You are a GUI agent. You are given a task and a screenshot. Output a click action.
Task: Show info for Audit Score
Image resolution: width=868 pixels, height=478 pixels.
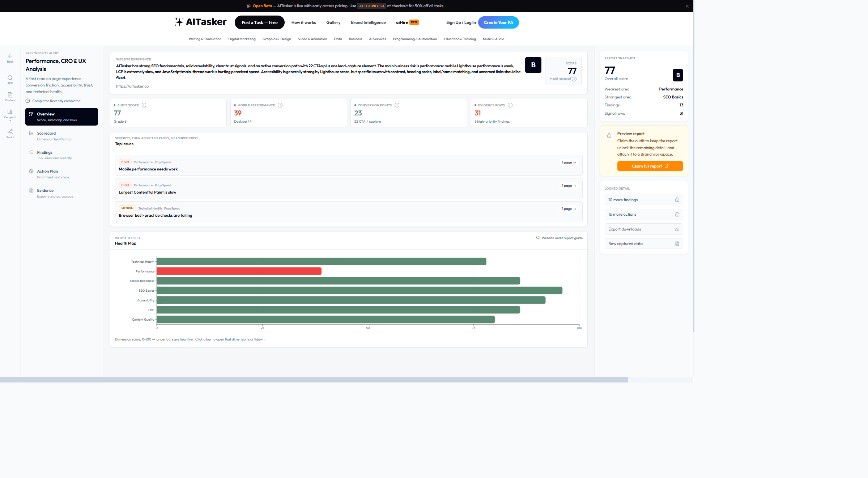(144, 105)
